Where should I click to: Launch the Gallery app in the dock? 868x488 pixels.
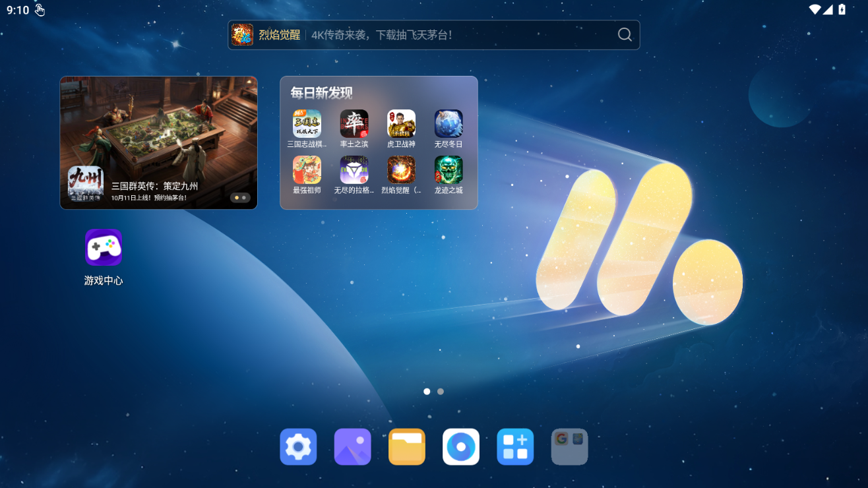tap(353, 447)
